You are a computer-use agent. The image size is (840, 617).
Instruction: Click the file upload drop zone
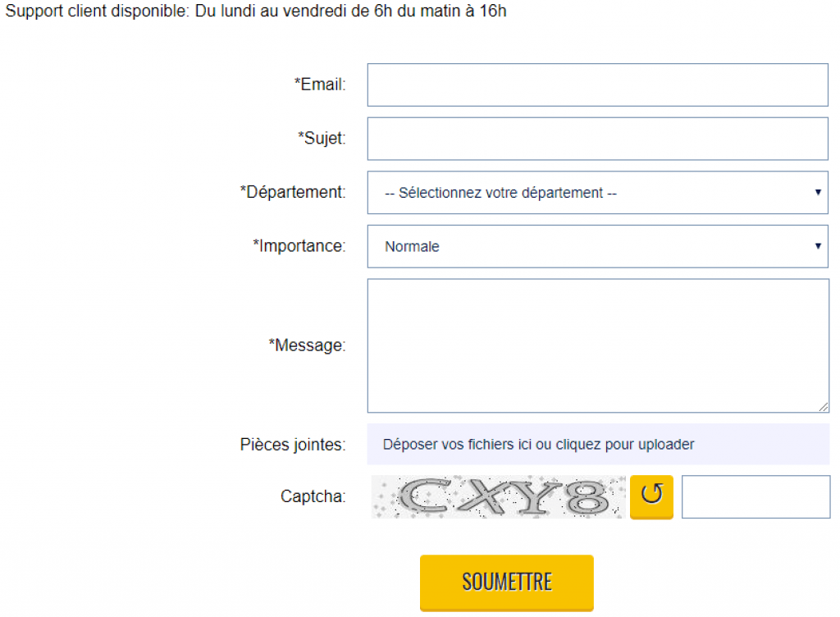[598, 444]
